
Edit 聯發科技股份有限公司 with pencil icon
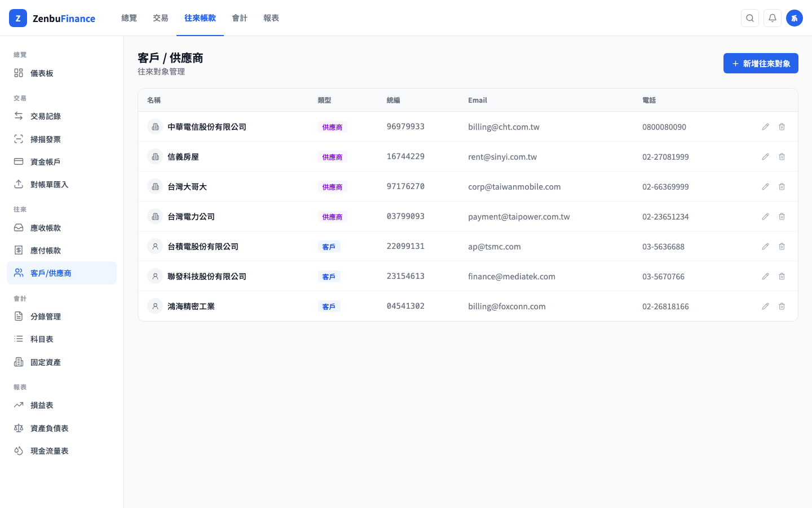765,277
